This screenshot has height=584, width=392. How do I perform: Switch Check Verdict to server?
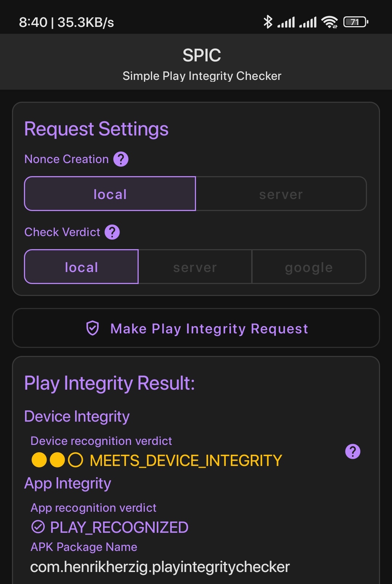195,267
